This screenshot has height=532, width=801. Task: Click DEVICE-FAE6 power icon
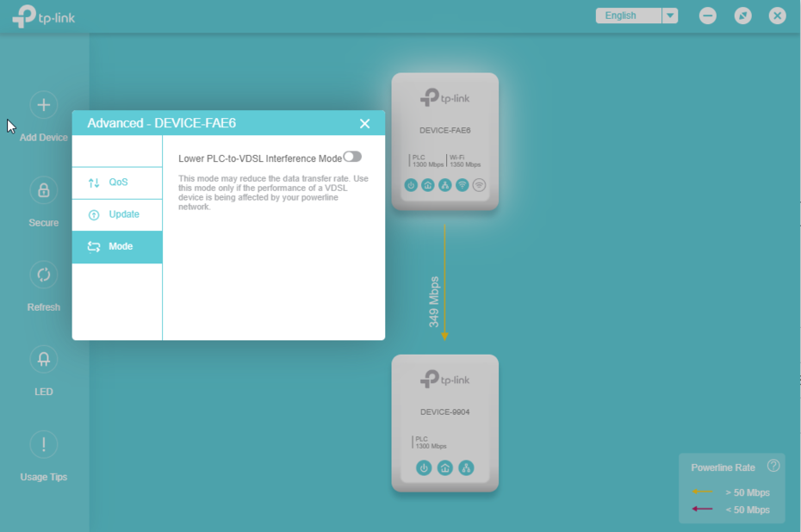coord(411,185)
